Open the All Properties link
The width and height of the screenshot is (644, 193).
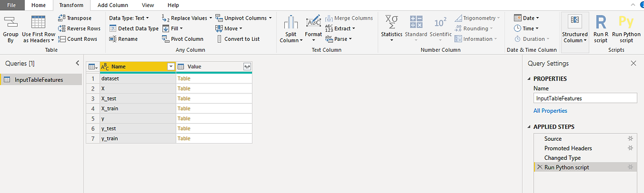(x=550, y=111)
